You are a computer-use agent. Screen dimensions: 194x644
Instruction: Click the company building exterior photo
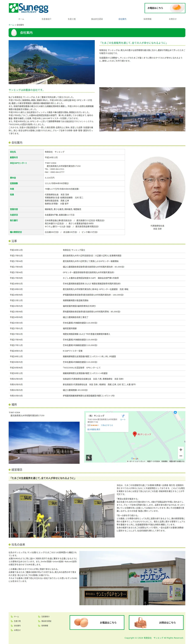coord(44,443)
